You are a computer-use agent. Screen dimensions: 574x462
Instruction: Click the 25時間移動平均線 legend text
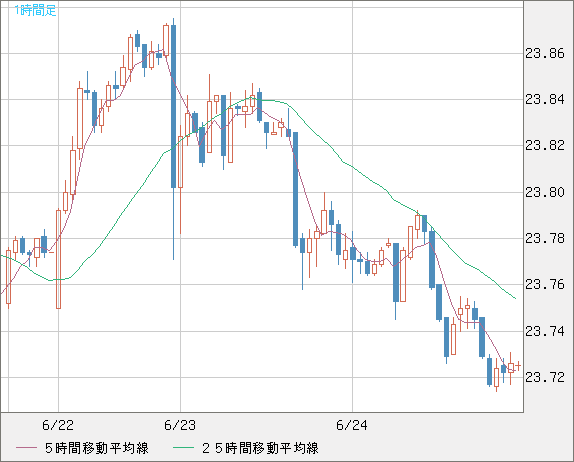click(x=260, y=448)
